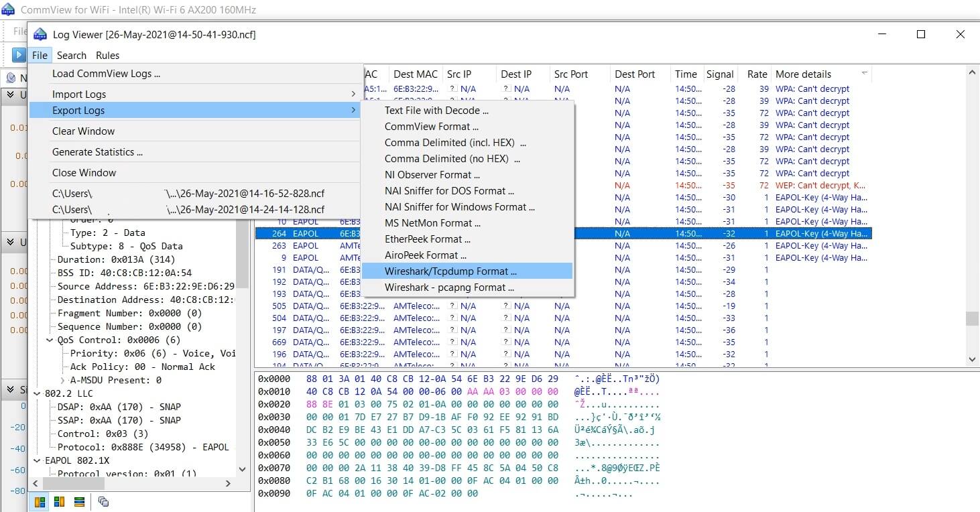The image size is (980, 512).
Task: Click the Src IP question icon in row 505
Action: pyautogui.click(x=452, y=306)
